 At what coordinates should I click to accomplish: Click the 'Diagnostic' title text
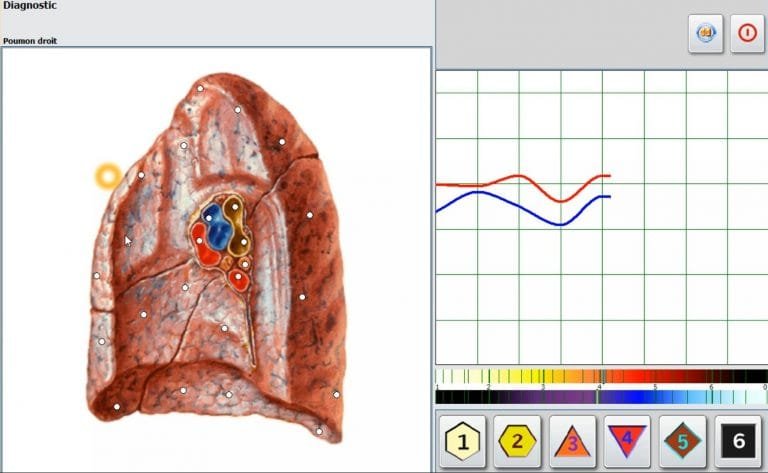[x=30, y=6]
